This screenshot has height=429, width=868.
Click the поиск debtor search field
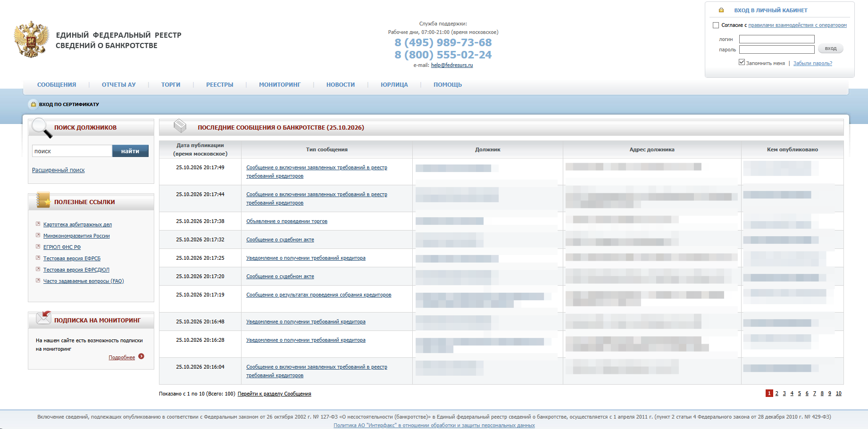72,151
